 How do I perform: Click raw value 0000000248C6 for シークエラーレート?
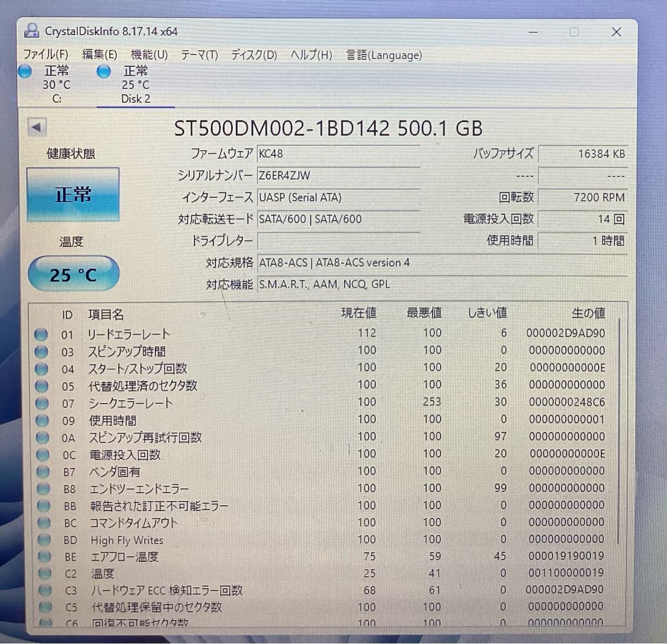click(x=567, y=402)
